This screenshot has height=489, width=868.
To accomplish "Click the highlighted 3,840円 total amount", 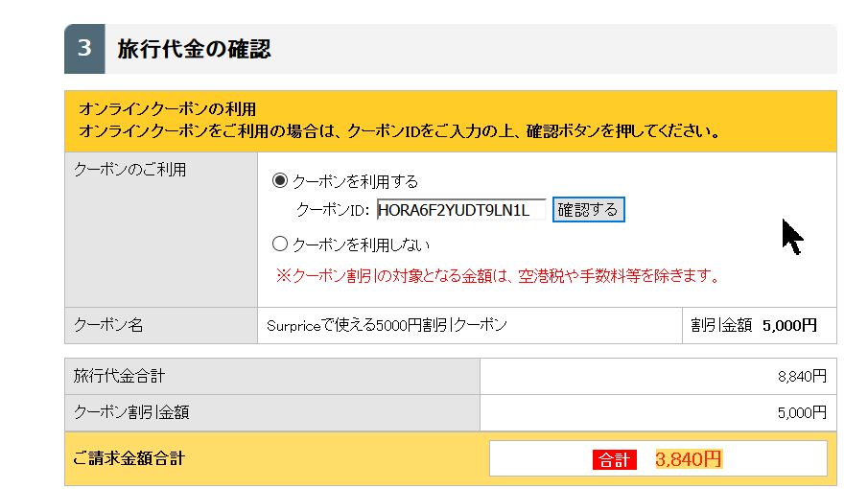I will pyautogui.click(x=689, y=458).
